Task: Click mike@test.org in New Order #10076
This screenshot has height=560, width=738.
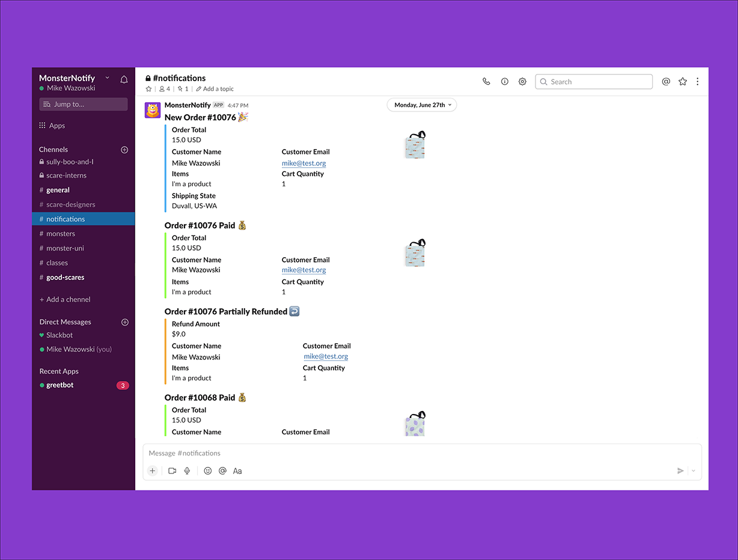Action: [304, 163]
